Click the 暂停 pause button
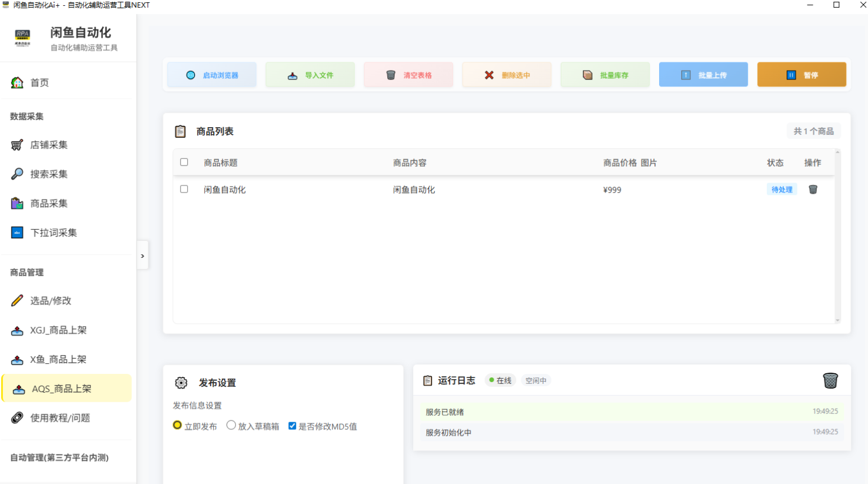This screenshot has width=868, height=484. [x=802, y=74]
